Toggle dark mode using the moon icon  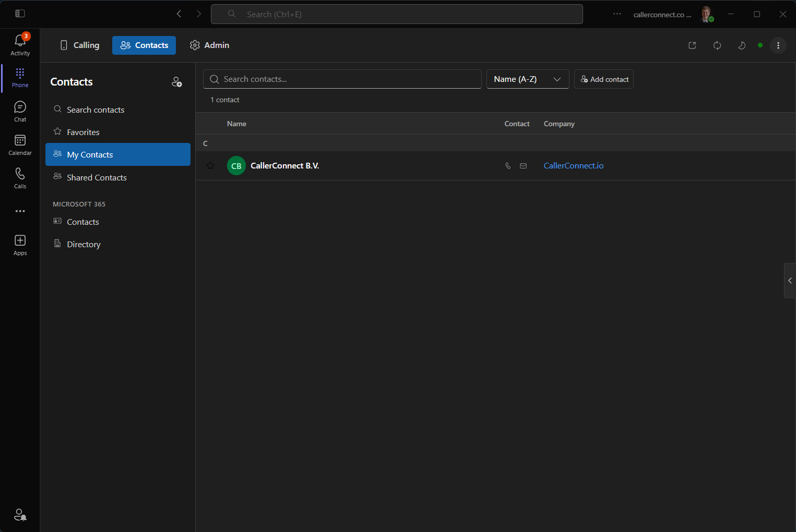[742, 45]
